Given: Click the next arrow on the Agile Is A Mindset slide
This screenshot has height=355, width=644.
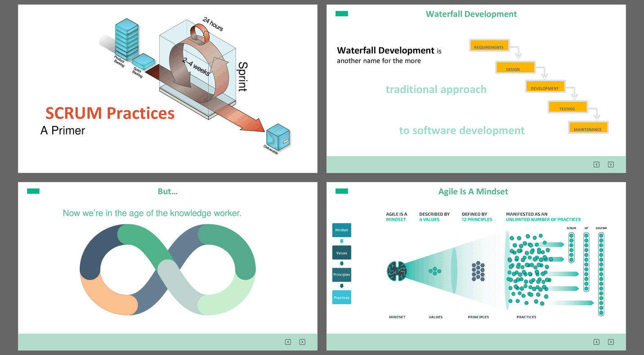Looking at the screenshot, I should [x=611, y=342].
